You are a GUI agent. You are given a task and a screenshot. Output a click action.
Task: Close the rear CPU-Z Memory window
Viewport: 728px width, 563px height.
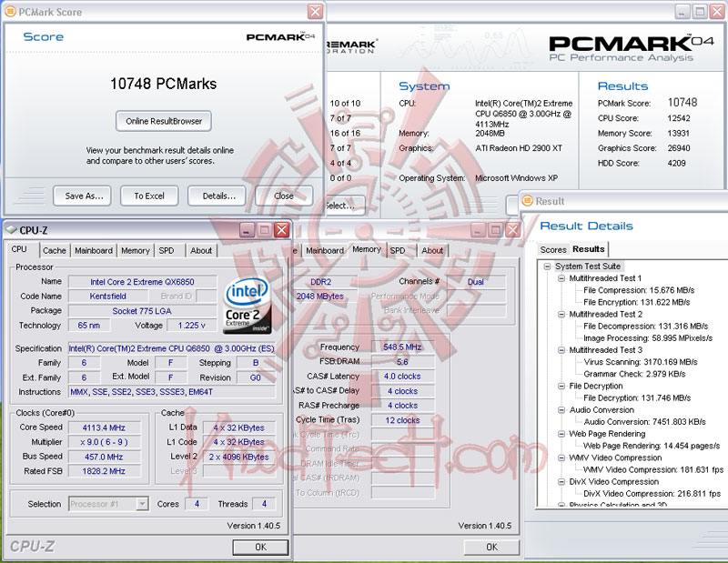[512, 230]
